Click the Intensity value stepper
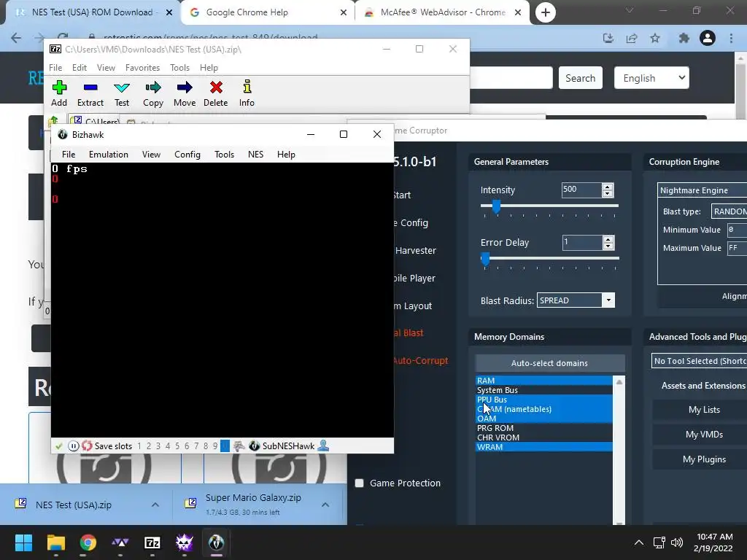The image size is (747, 560). click(x=608, y=190)
